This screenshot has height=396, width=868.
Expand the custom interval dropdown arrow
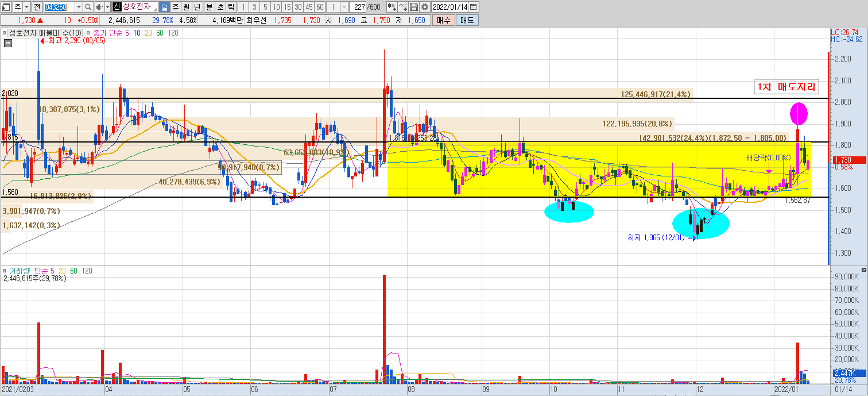tap(344, 7)
